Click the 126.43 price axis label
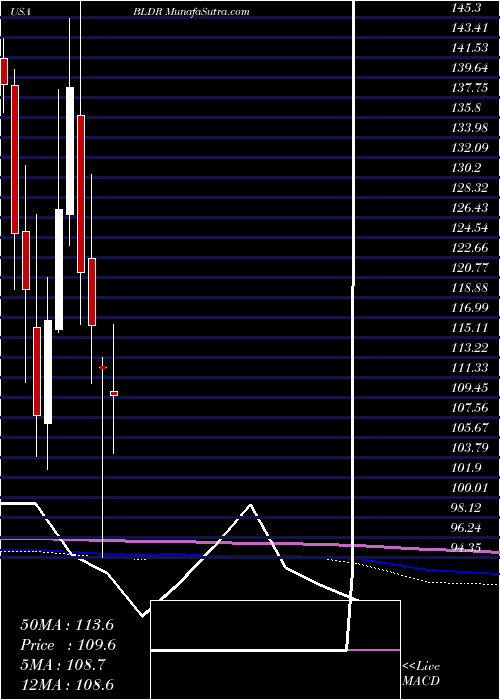 (469, 208)
